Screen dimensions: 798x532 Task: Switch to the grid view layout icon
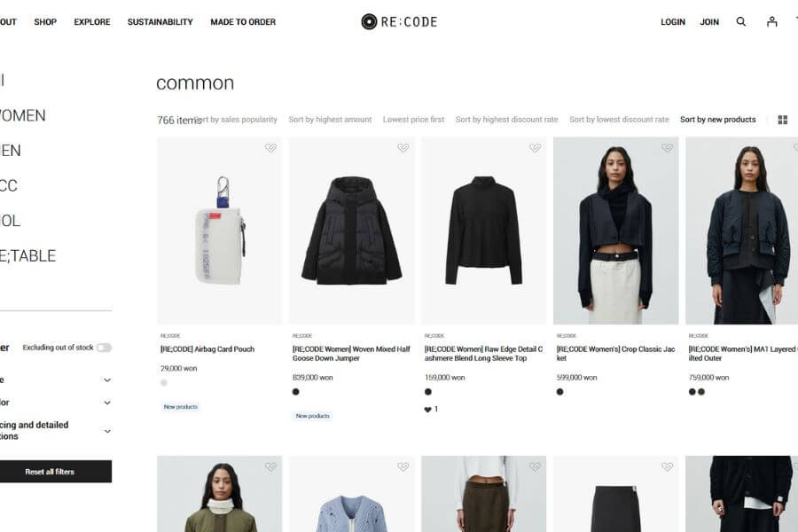[783, 120]
